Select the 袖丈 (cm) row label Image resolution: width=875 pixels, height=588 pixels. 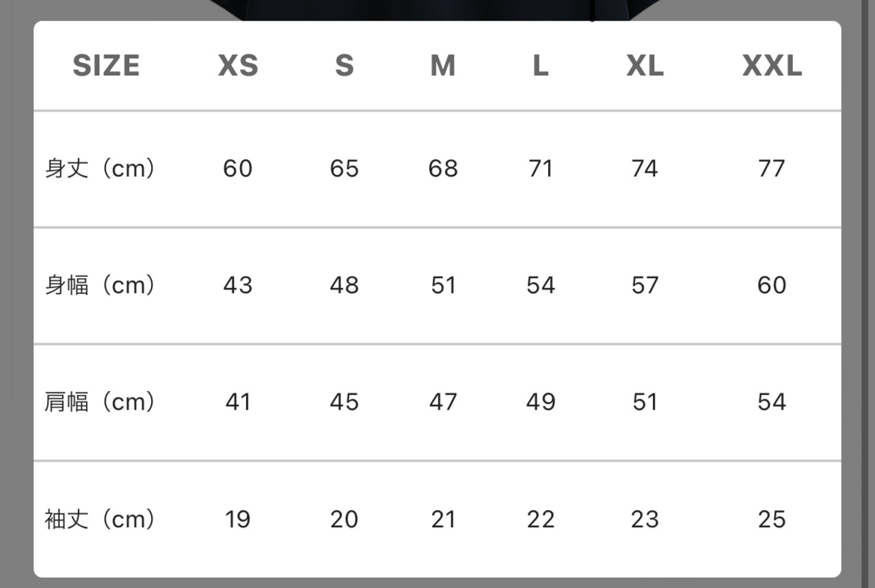100,520
